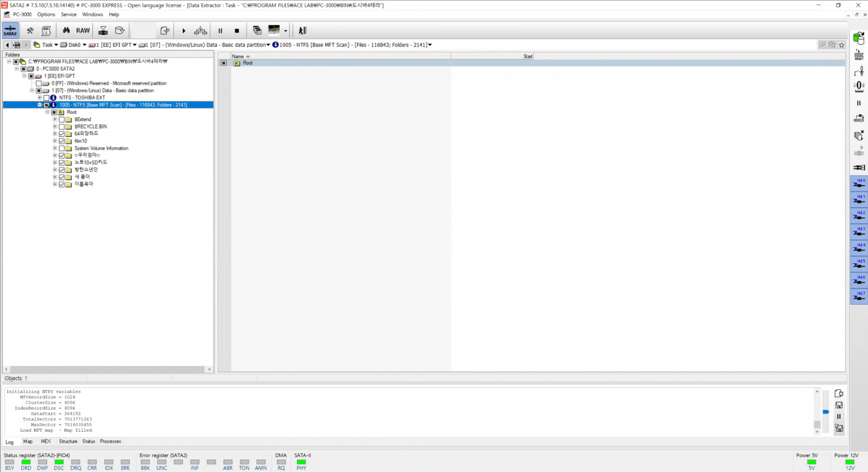Select the Hd 5 head button
Screen dimensions: 868x472
click(x=859, y=264)
